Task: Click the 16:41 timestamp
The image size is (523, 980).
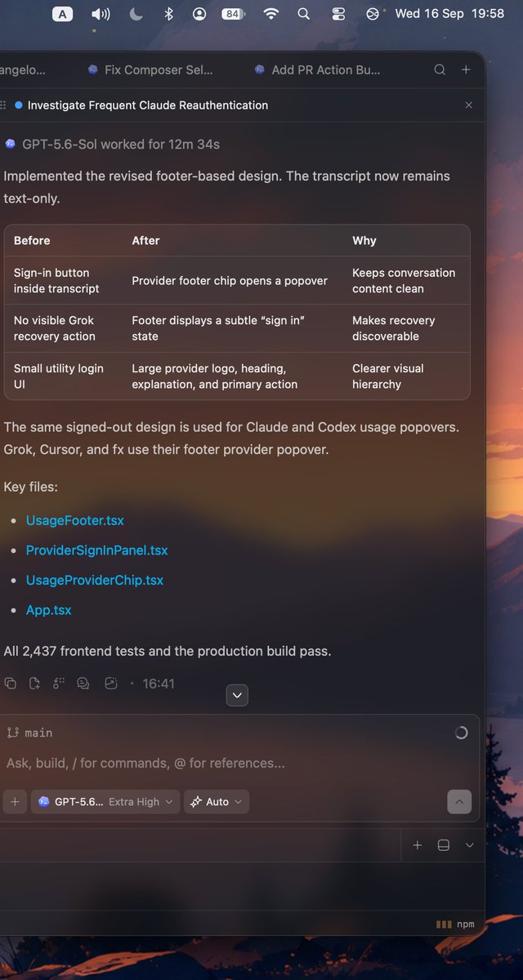Action: [159, 684]
